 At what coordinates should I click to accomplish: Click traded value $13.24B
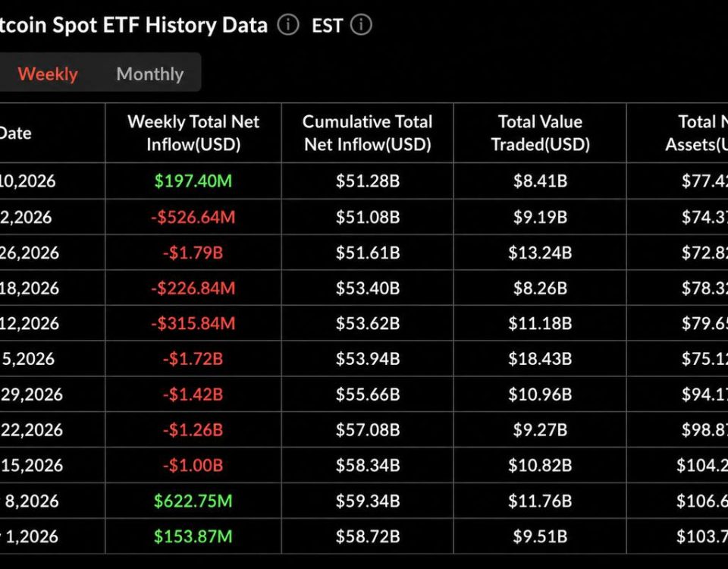540,253
